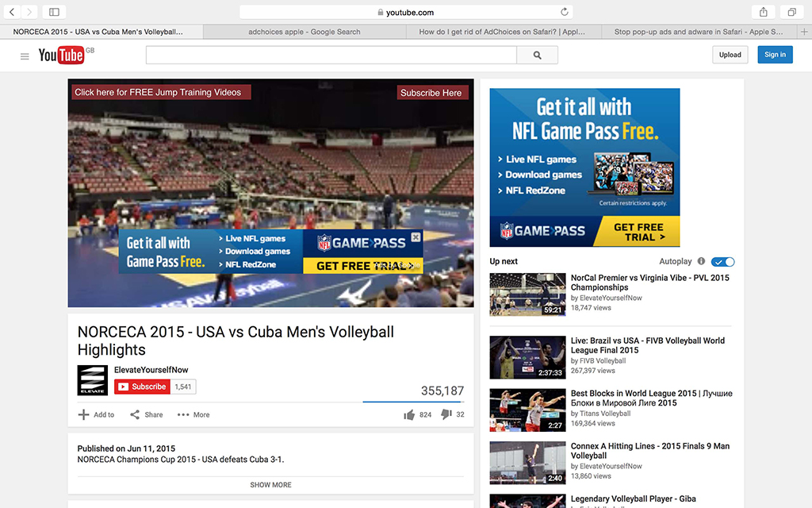
Task: Click FIVB Volleyball channel name
Action: tap(603, 361)
